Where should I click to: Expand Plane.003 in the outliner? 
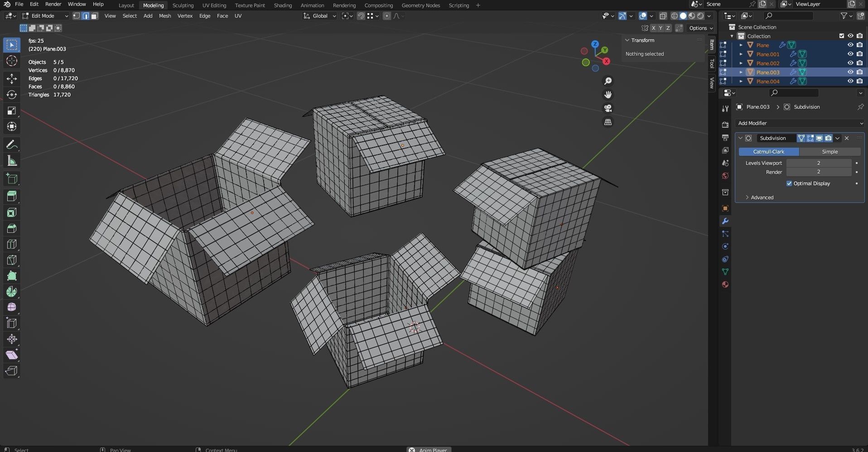(x=741, y=72)
